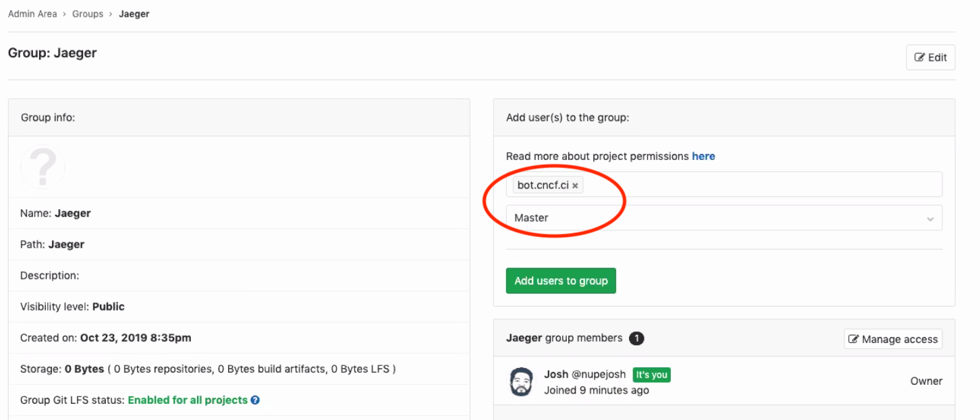Click the Name: Jaeger row
The height and width of the screenshot is (420, 980).
(x=239, y=213)
